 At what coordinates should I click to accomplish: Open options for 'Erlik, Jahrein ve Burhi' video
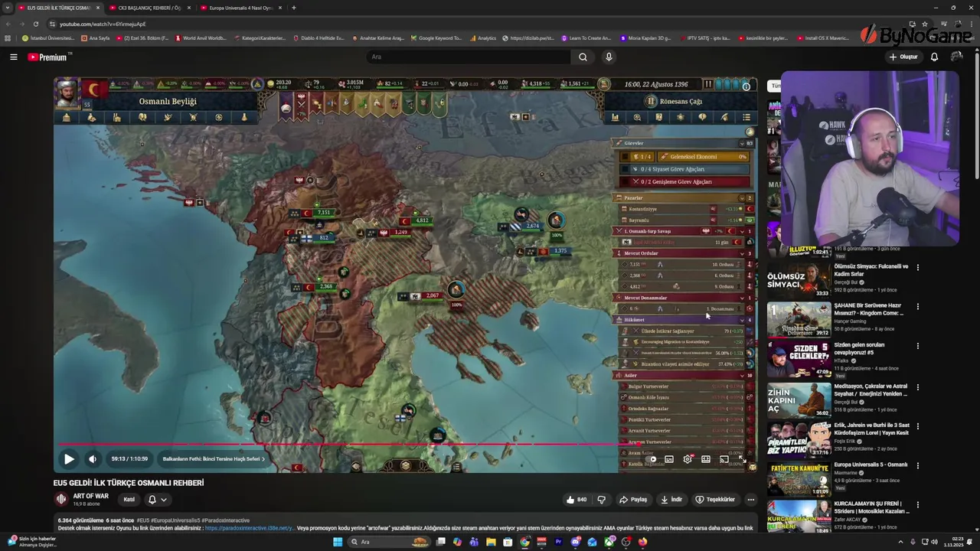(917, 425)
